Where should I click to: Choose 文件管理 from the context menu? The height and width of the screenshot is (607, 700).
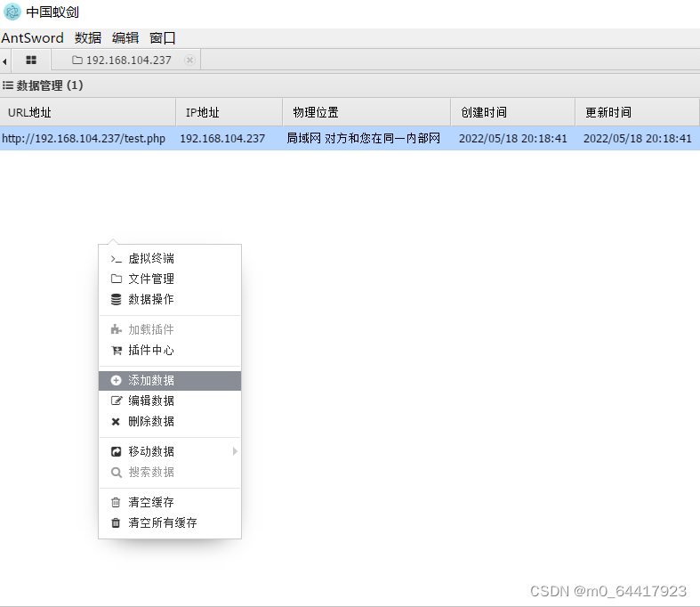170,279
